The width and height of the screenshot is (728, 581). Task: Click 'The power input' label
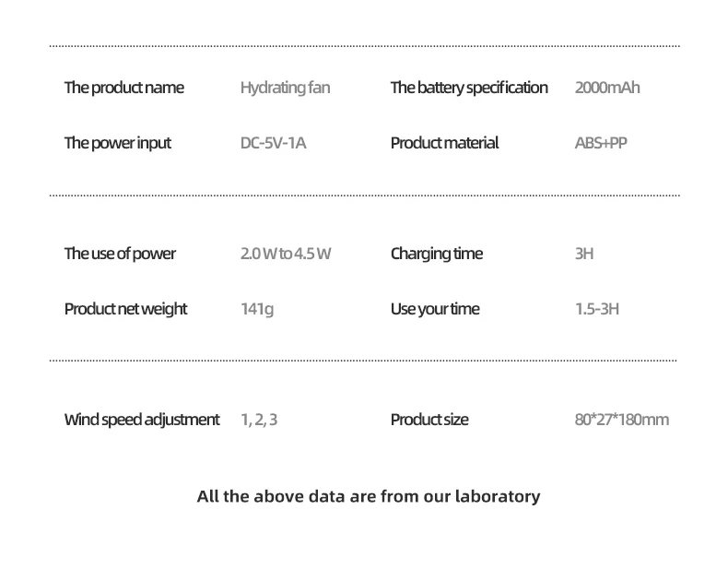tap(117, 143)
